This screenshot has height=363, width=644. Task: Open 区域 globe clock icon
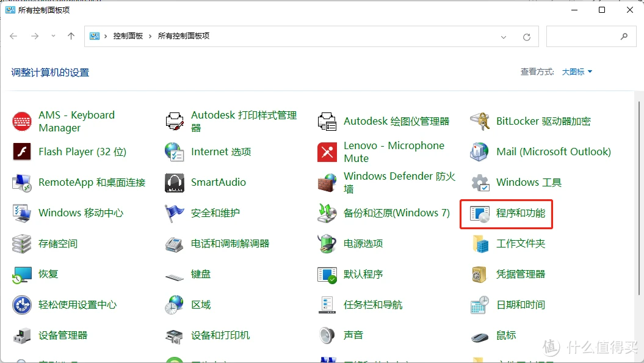[x=175, y=304]
